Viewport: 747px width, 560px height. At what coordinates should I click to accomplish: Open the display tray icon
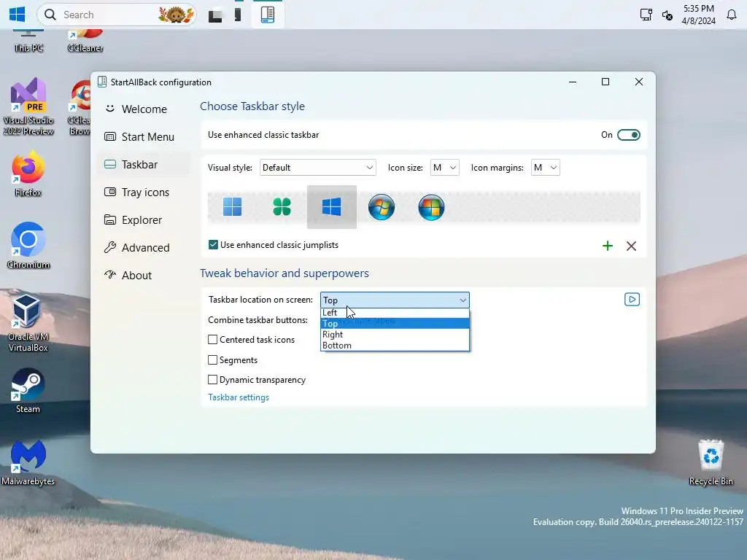pyautogui.click(x=646, y=15)
